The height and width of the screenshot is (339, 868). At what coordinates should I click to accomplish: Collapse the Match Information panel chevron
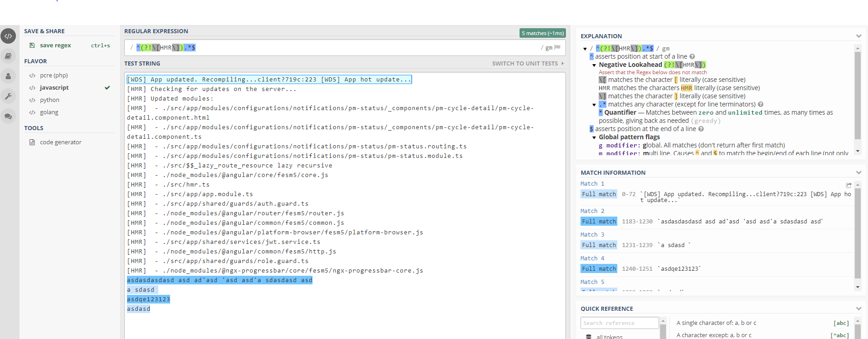pos(858,173)
